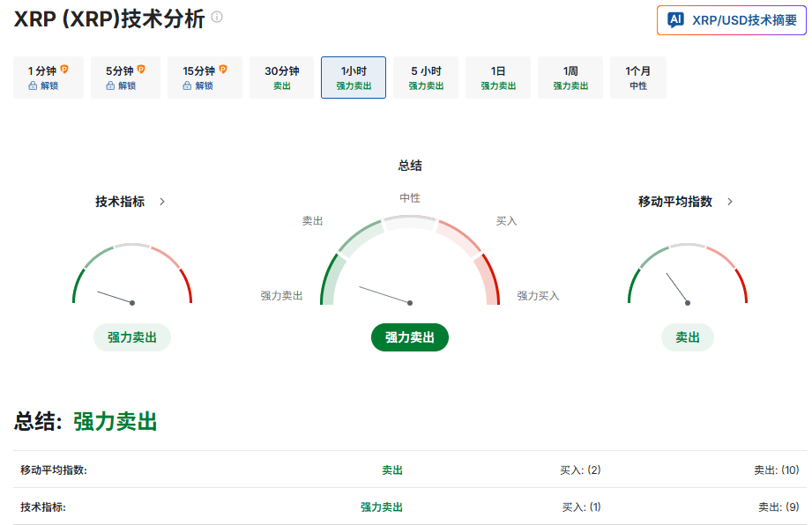Click the lock icon under 5分钟
812x525 pixels.
point(110,85)
